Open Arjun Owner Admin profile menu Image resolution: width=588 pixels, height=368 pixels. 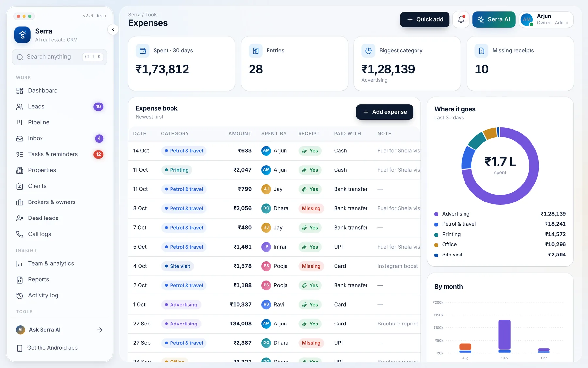[x=546, y=20]
